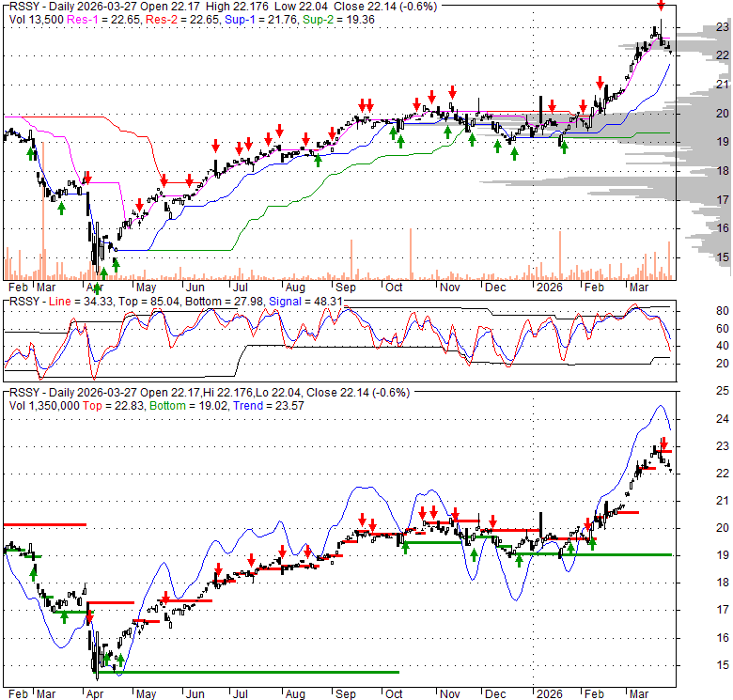Click the 2026 label on the top chart's time axis
The height and width of the screenshot is (700, 733).
click(x=547, y=288)
